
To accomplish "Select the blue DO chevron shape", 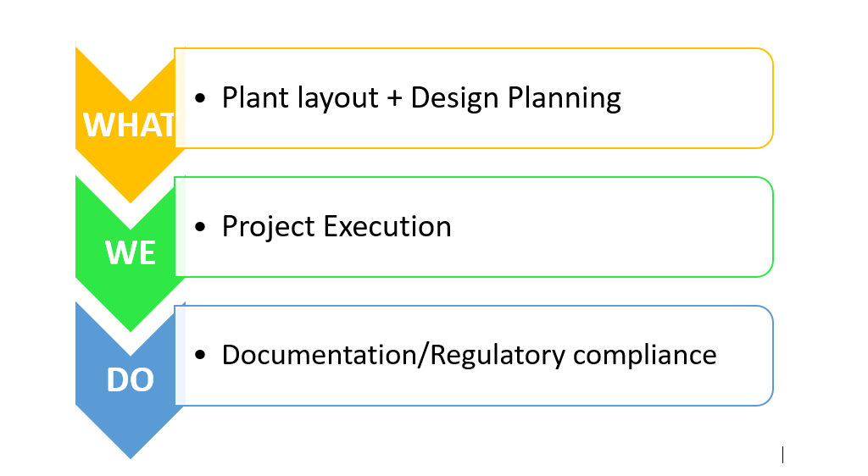I will tap(130, 379).
